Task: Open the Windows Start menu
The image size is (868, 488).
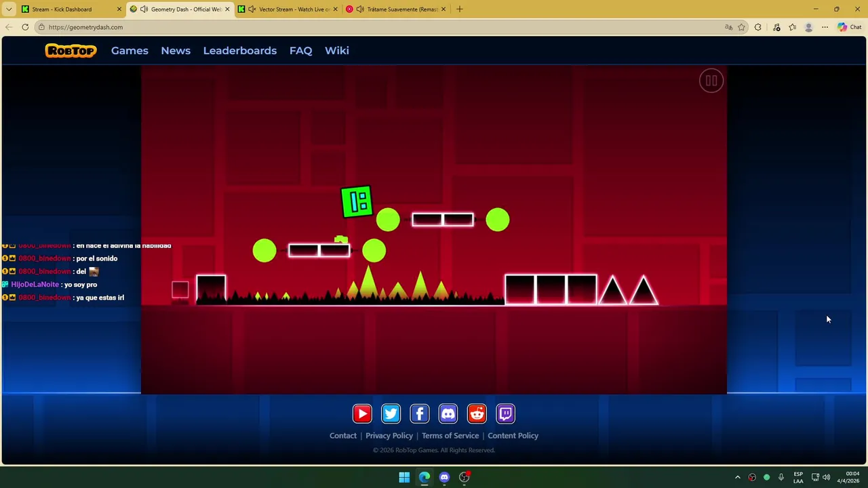Action: click(x=404, y=477)
